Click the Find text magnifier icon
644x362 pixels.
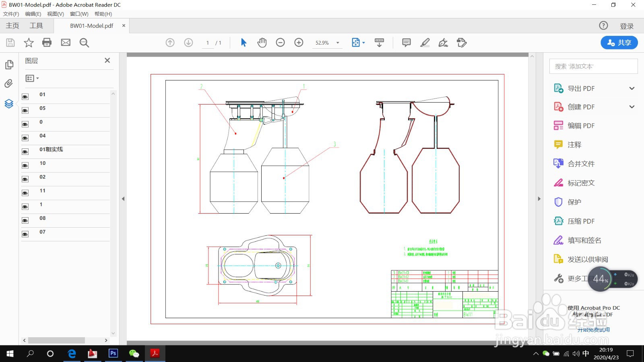(x=84, y=43)
